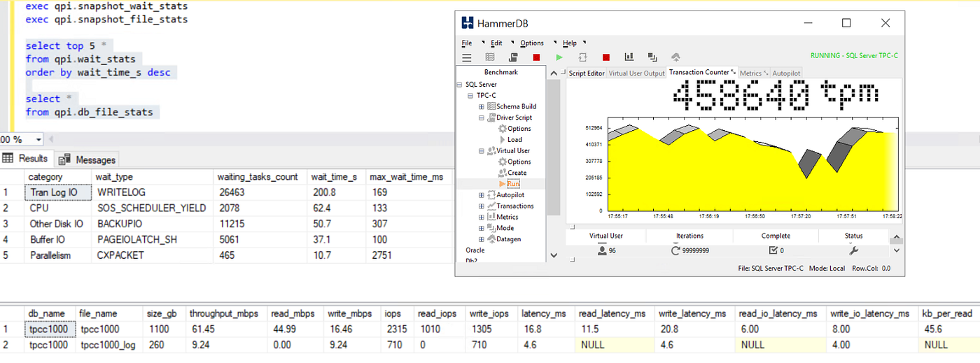Click Load arrow icon under Driver Script
This screenshot has height=363, width=980.
(x=503, y=140)
